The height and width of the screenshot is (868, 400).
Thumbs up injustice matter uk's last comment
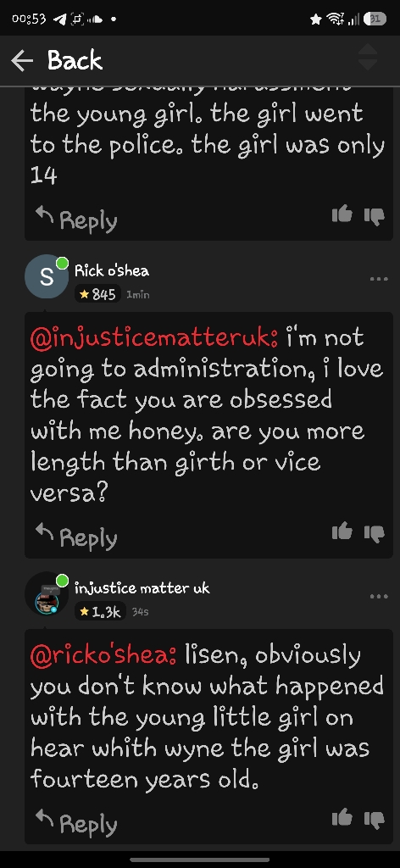pos(342,818)
